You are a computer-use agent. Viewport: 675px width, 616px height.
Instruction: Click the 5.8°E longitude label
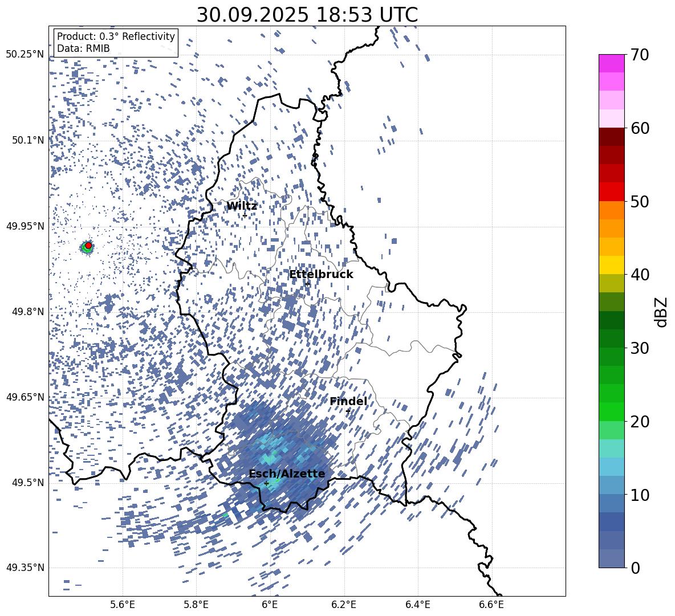pyautogui.click(x=196, y=605)
